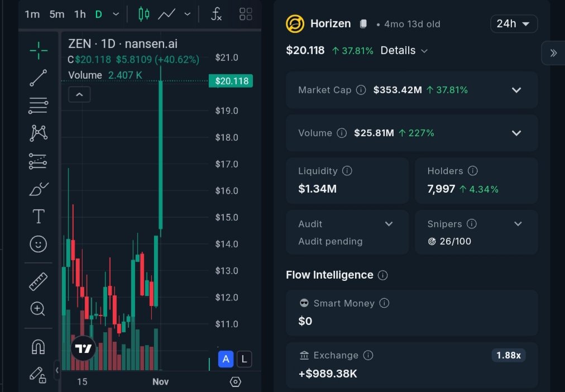Click the Volume 2.407 K legend
The height and width of the screenshot is (392, 565).
[x=105, y=75]
